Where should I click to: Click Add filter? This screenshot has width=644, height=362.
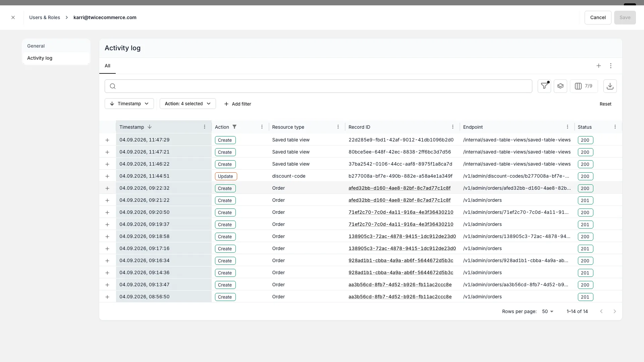[x=237, y=104]
